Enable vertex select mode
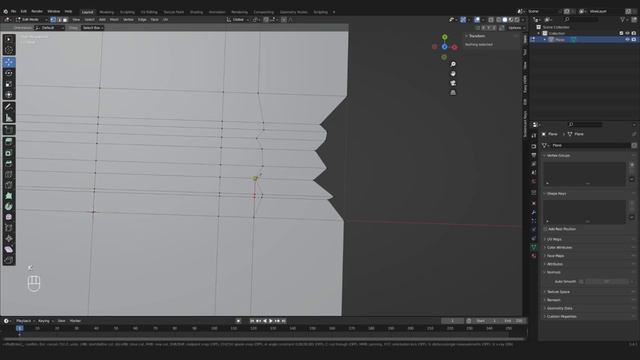Viewport: 640px width, 360px height. (x=53, y=20)
